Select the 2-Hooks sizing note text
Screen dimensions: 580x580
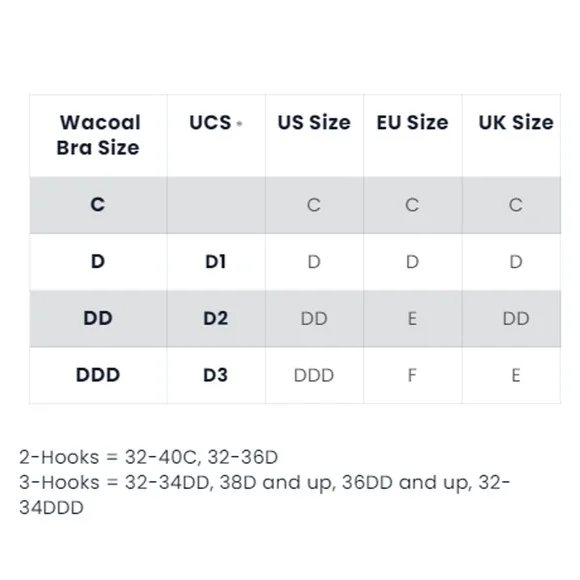148,457
